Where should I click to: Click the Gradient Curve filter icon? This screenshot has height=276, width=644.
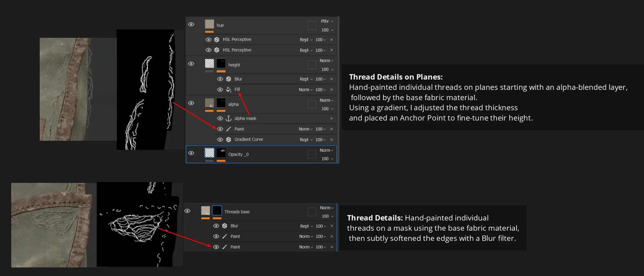click(x=228, y=140)
